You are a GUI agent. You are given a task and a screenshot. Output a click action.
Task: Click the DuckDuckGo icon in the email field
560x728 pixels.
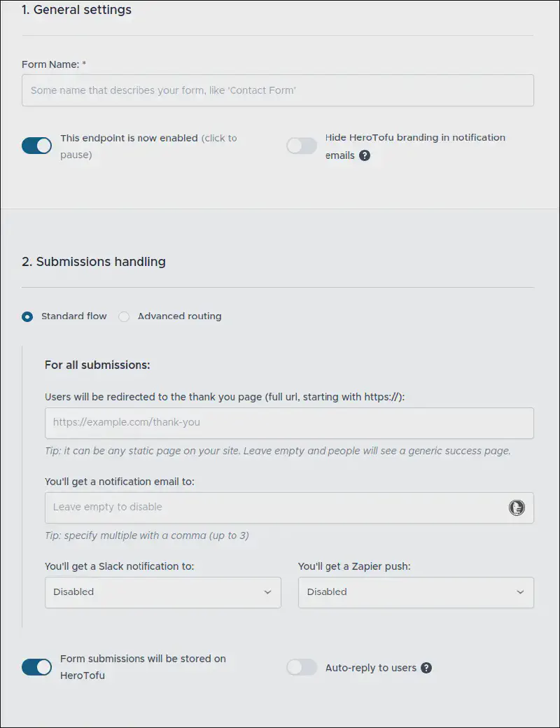(517, 507)
